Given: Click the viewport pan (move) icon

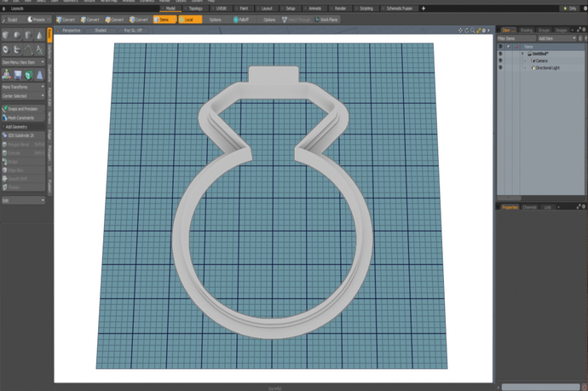Looking at the screenshot, I should [x=460, y=31].
